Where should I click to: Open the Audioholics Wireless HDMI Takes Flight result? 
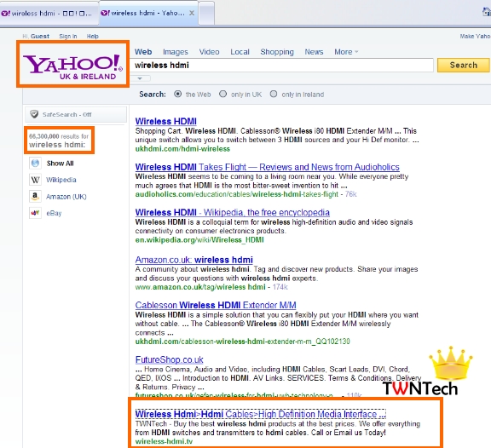coord(267,167)
